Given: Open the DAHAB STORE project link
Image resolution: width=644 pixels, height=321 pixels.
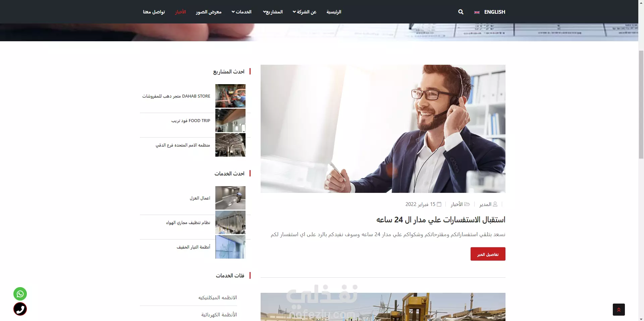Looking at the screenshot, I should tap(176, 96).
